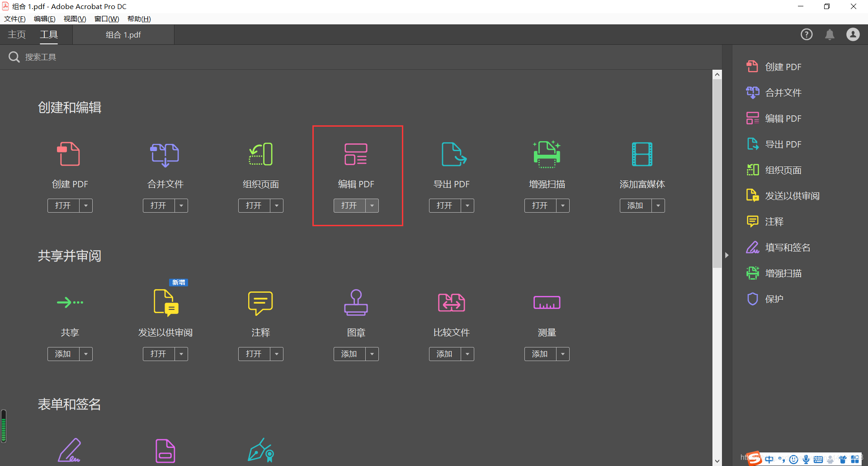Click the Compare Files (比较文件) icon
This screenshot has width=868, height=466.
(452, 302)
